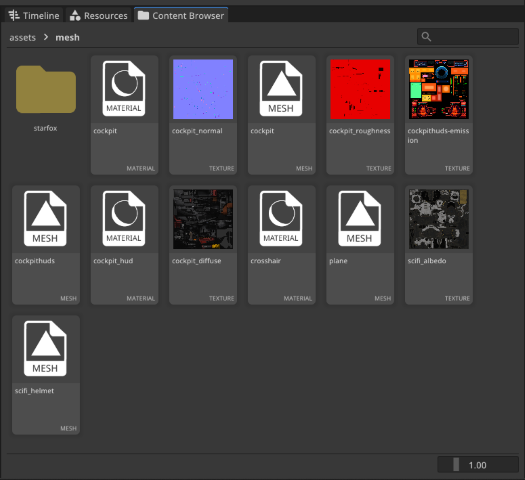Click the cockpithuds file name

click(x=35, y=261)
